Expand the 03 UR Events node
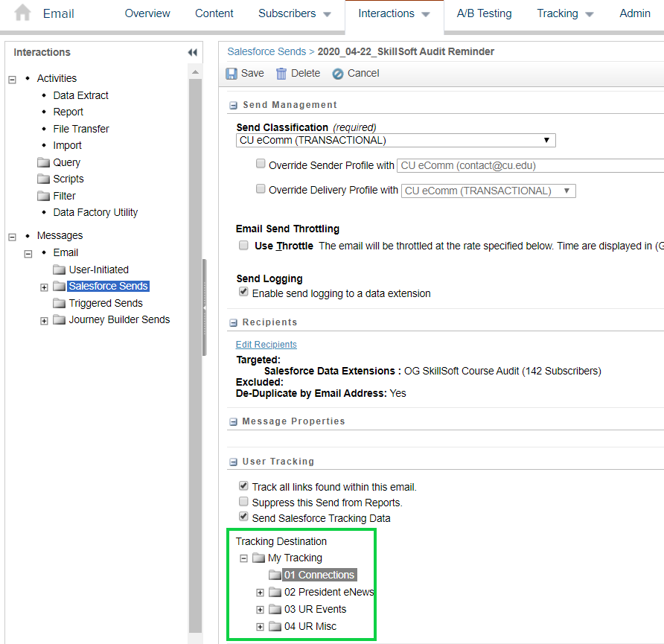Screen dimensions: 664x644 click(260, 610)
